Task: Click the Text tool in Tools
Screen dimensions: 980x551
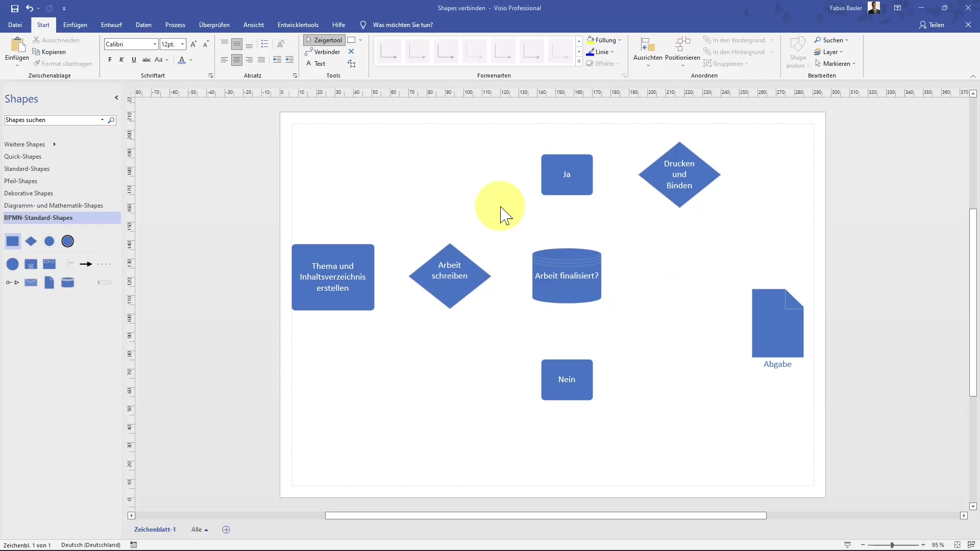Action: pos(315,64)
